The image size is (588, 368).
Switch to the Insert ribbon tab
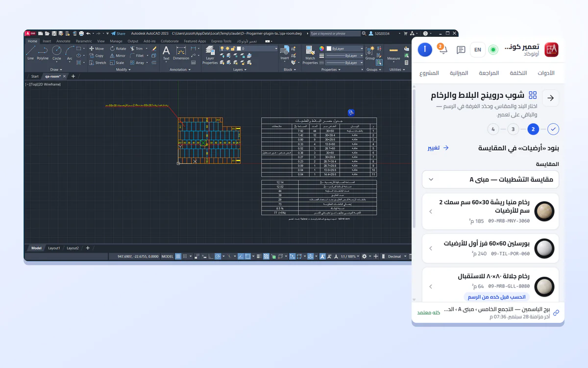click(x=47, y=41)
